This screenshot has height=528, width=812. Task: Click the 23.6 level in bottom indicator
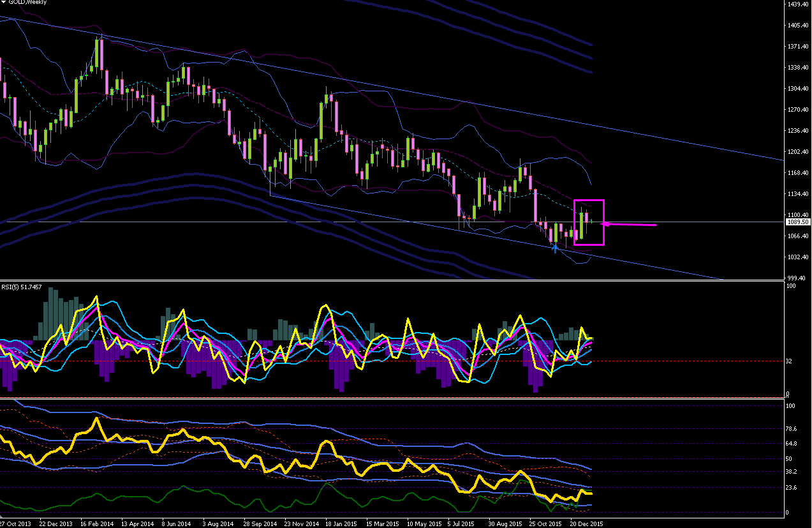click(x=791, y=488)
